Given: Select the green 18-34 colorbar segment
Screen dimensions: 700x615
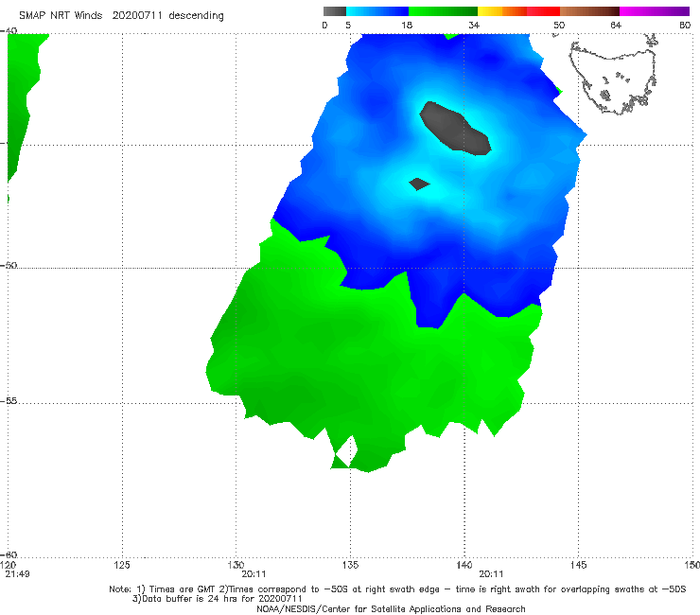Looking at the screenshot, I should (x=443, y=11).
